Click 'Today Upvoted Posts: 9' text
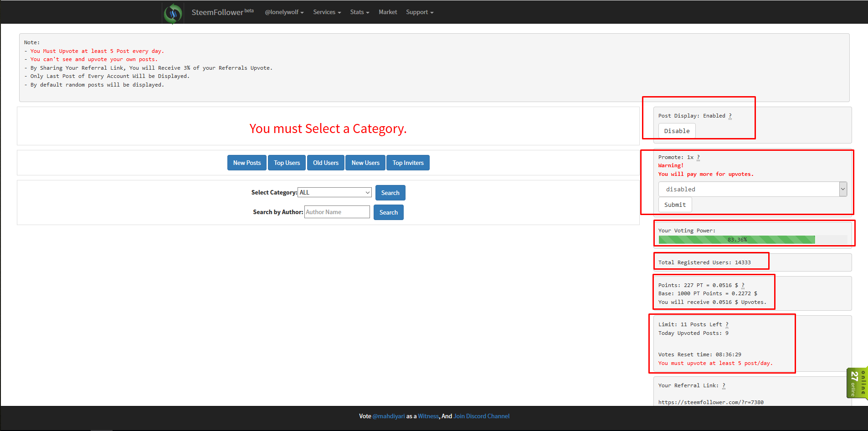868x431 pixels. 693,333
